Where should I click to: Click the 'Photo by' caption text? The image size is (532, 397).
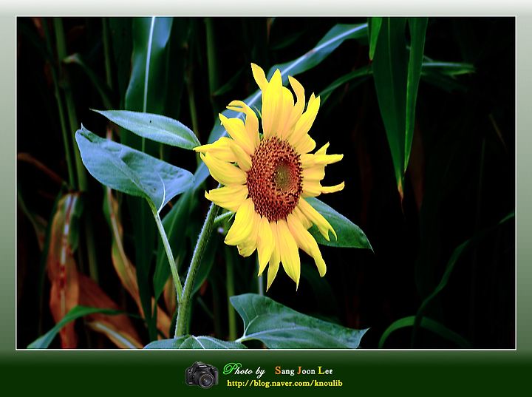pyautogui.click(x=244, y=370)
